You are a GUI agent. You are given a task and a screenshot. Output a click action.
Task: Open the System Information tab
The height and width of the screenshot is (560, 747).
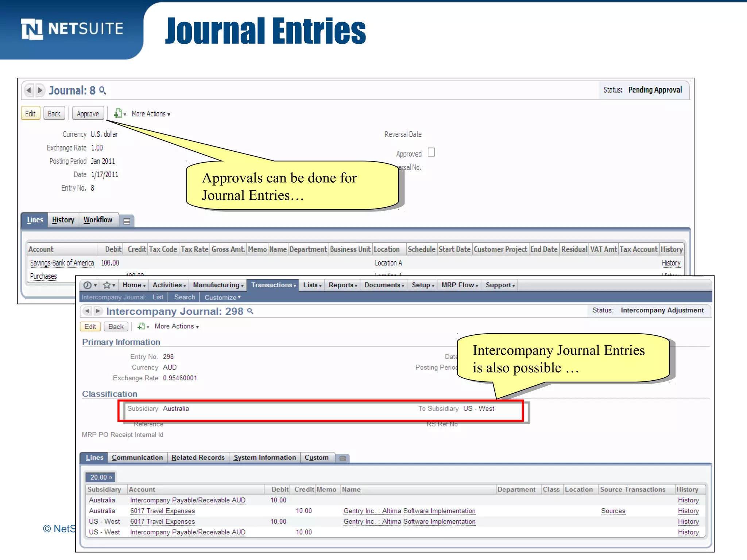tap(265, 458)
